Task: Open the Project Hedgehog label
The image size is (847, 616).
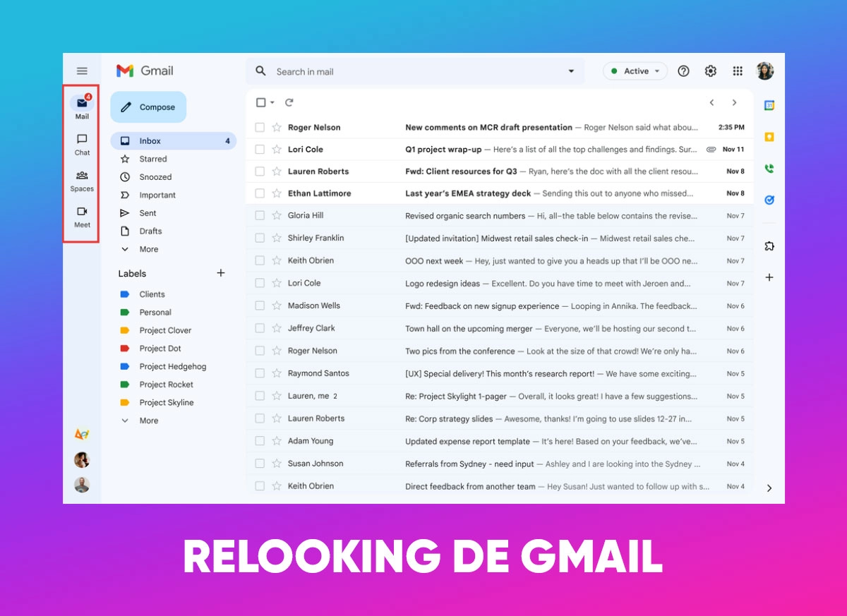Action: (173, 366)
